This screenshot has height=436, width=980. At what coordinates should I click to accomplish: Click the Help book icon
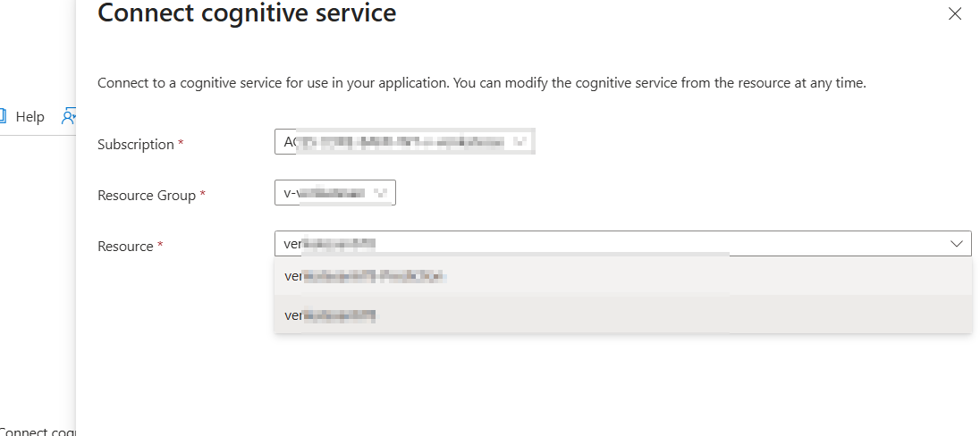(x=3, y=116)
